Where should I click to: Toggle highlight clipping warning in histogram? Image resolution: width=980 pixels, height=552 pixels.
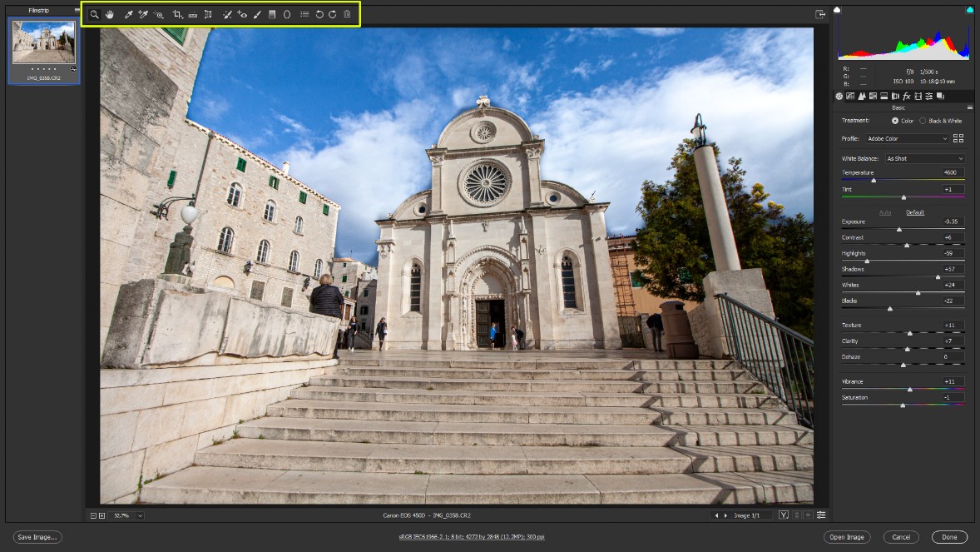pos(969,9)
